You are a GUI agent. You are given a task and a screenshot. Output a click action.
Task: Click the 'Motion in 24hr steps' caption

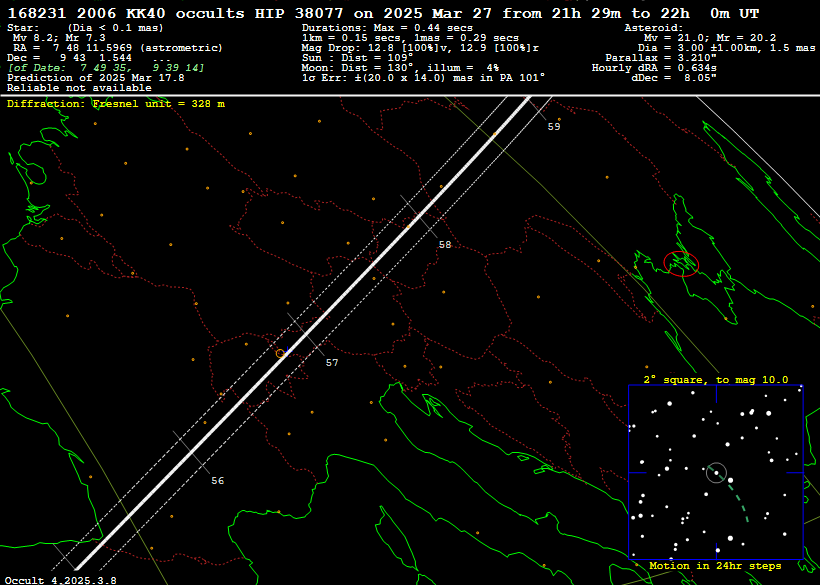[x=715, y=566]
